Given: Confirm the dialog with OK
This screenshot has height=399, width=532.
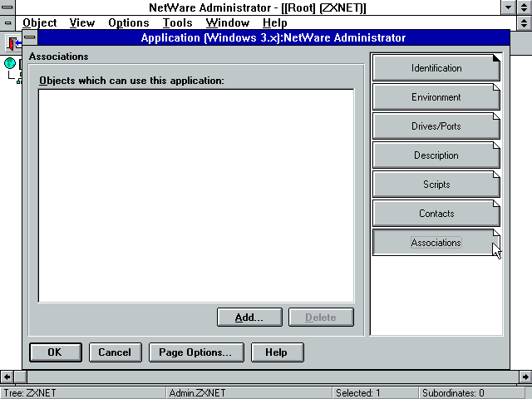Looking at the screenshot, I should (x=56, y=352).
